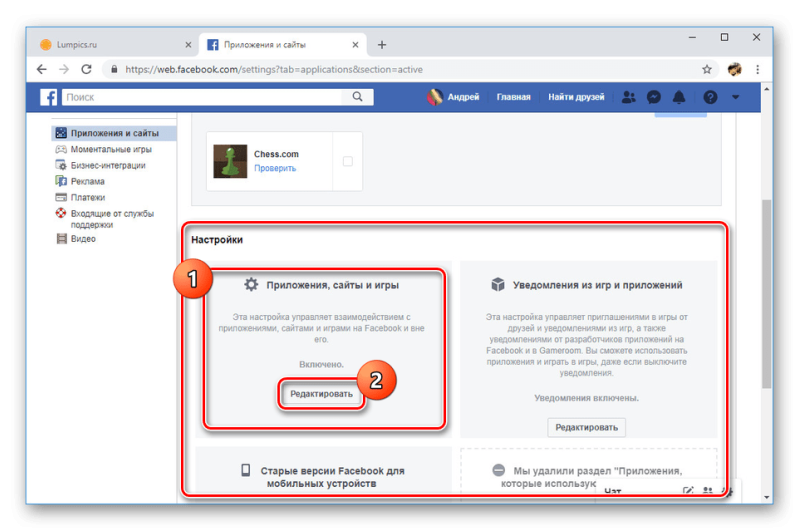Open Видео sidebar item
800x531 pixels.
(x=83, y=239)
